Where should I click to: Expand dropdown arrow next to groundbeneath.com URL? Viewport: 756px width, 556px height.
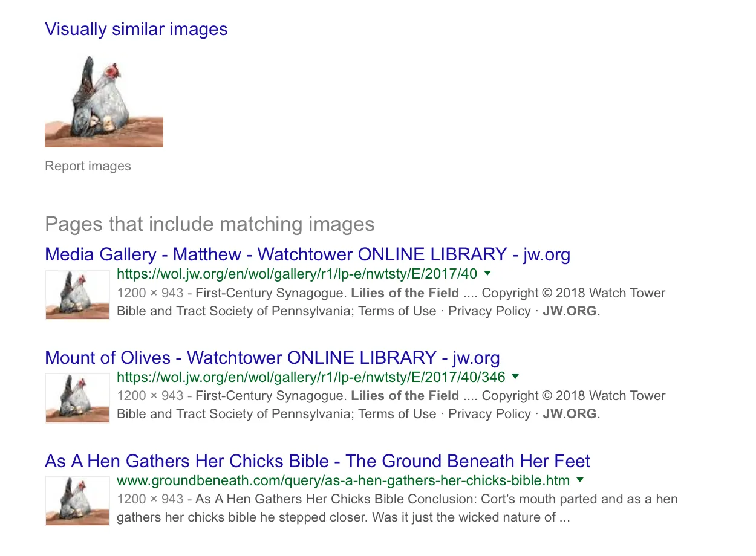click(580, 480)
